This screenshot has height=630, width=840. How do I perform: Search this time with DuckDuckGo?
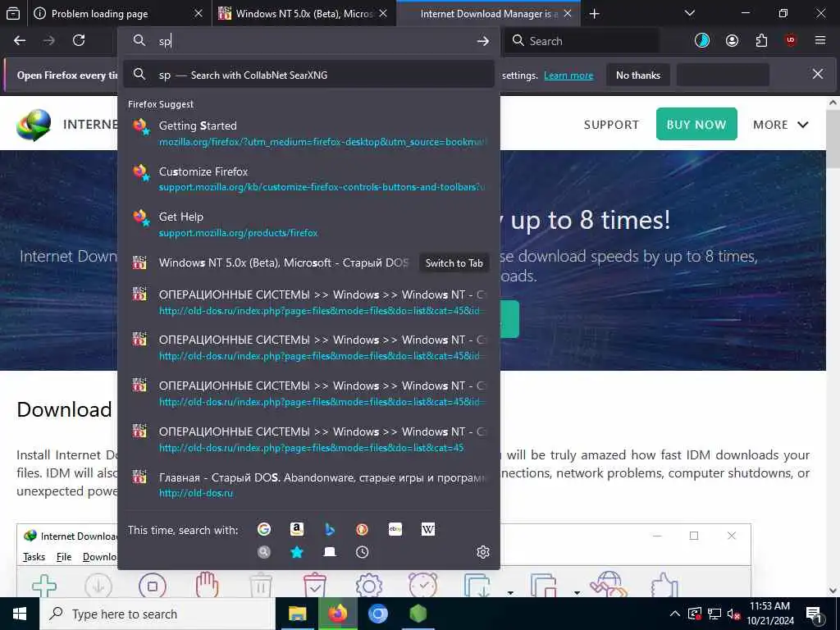pos(362,529)
